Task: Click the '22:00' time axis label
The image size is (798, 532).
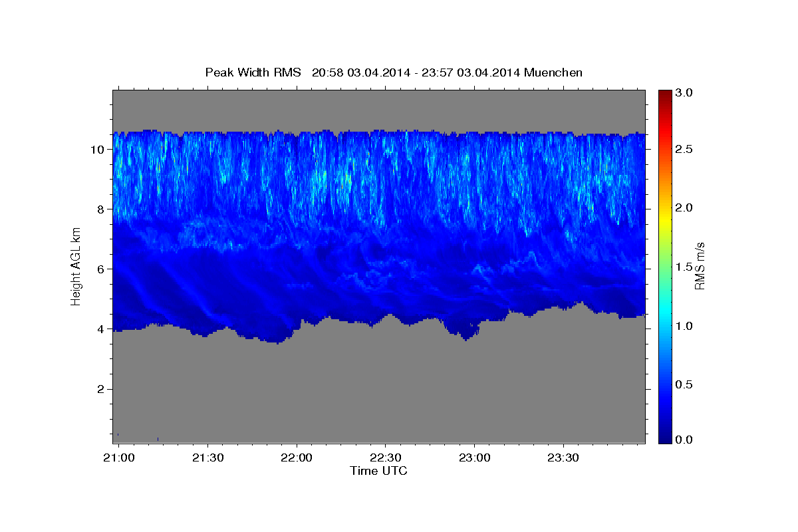Action: (x=297, y=458)
